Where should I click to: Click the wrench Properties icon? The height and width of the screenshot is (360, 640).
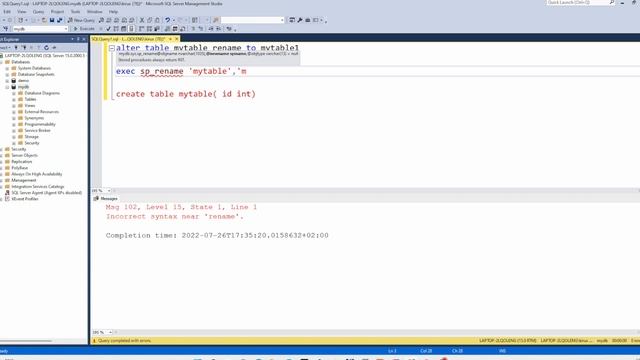click(x=300, y=20)
